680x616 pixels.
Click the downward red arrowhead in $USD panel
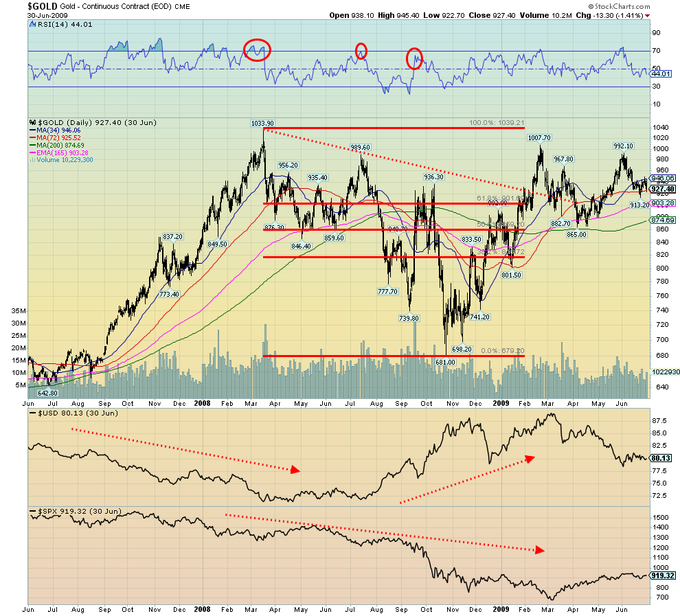click(295, 470)
